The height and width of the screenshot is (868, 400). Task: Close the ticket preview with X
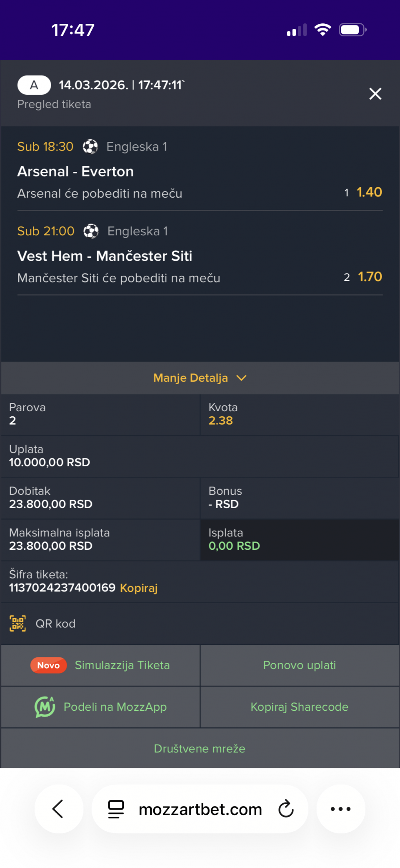pos(375,94)
